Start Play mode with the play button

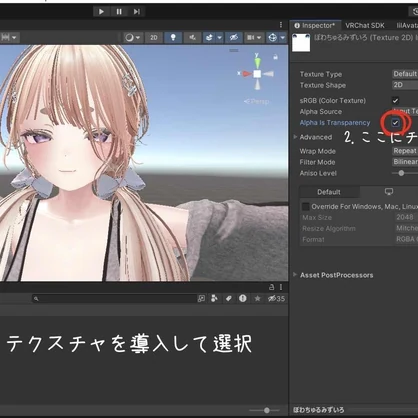101,12
